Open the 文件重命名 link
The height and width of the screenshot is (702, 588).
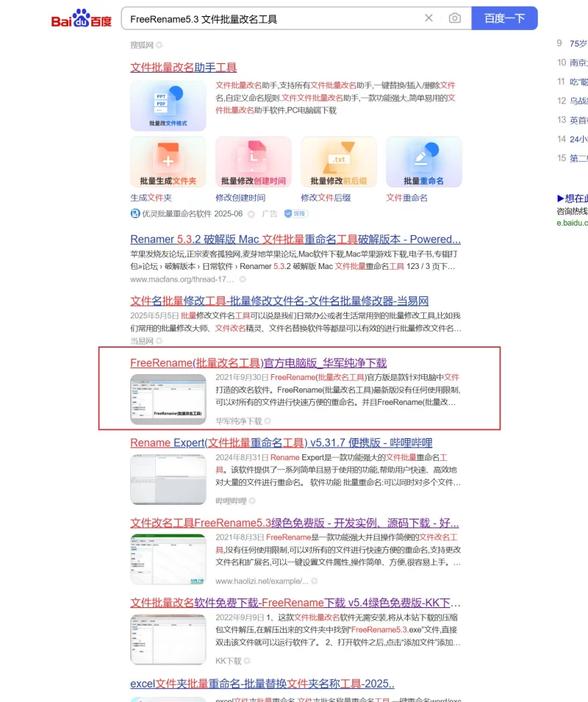click(x=406, y=198)
